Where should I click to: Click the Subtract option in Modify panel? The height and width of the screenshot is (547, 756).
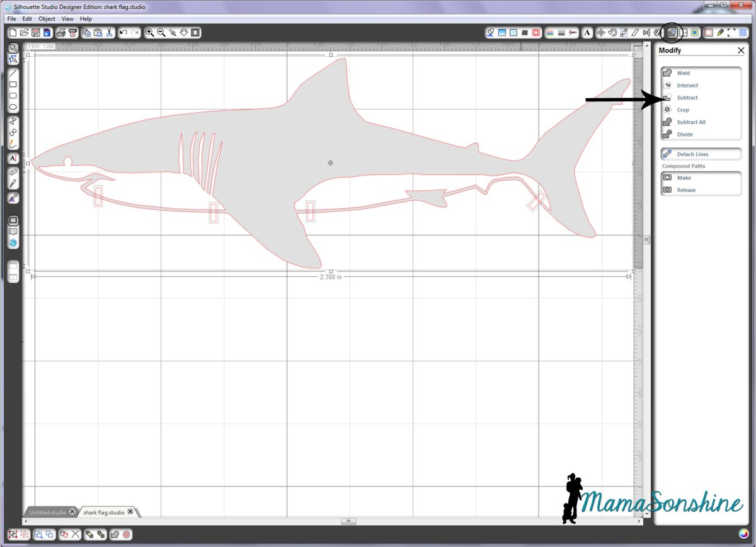(x=687, y=98)
